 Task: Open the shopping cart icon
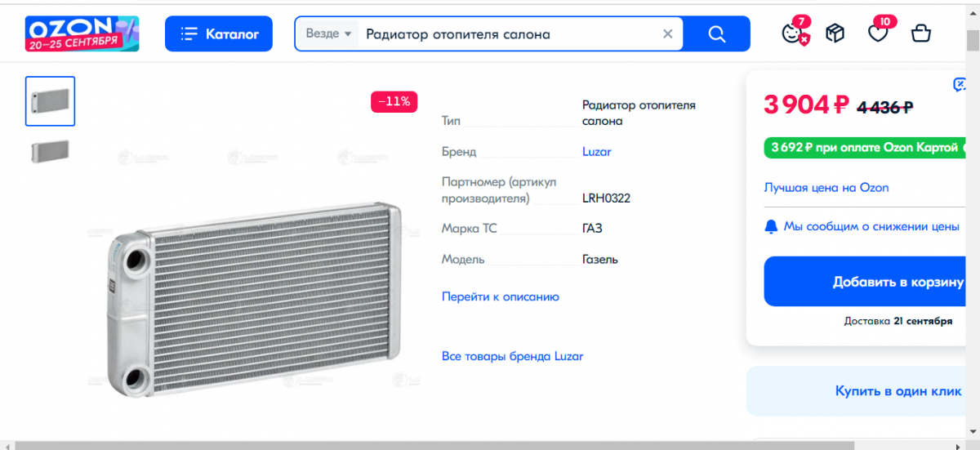click(x=920, y=33)
